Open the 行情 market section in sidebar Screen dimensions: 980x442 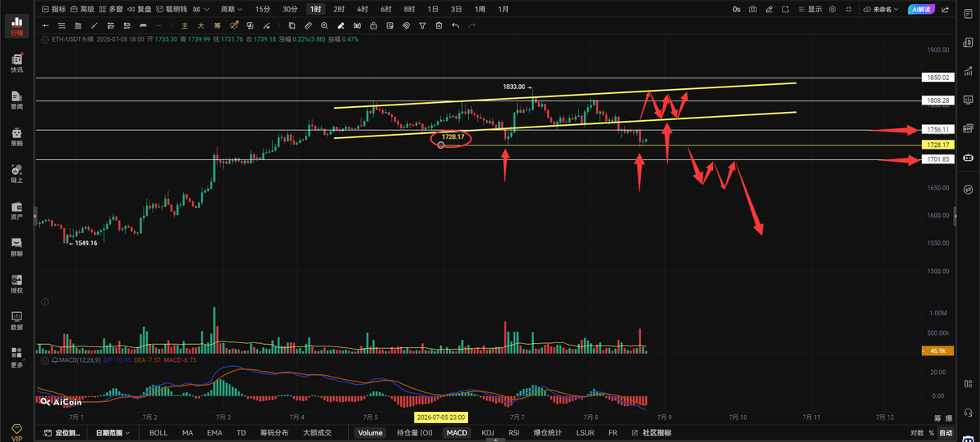click(16, 25)
